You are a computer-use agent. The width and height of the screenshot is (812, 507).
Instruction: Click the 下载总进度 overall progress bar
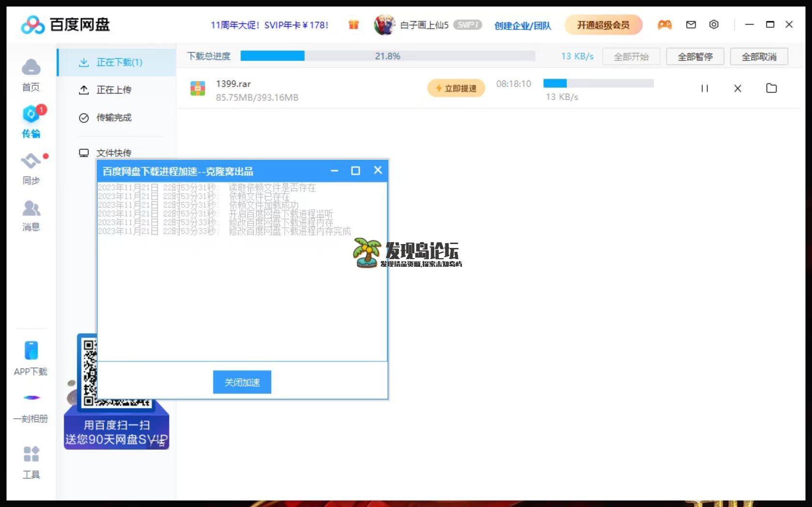(x=388, y=56)
